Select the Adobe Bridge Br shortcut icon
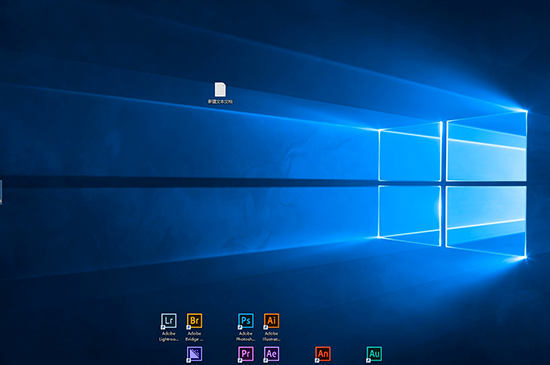The image size is (550, 365). click(194, 320)
